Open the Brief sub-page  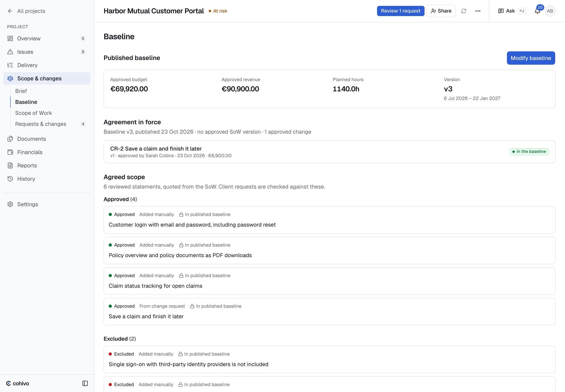point(21,91)
